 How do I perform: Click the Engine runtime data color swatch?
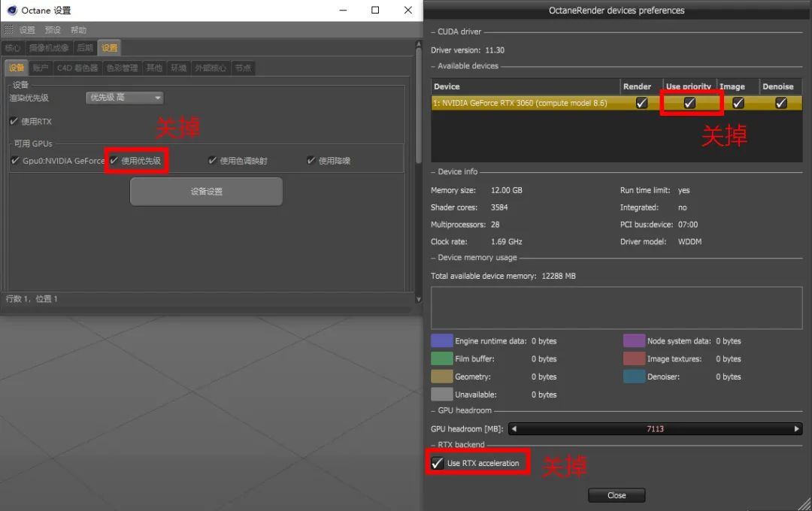coord(441,341)
